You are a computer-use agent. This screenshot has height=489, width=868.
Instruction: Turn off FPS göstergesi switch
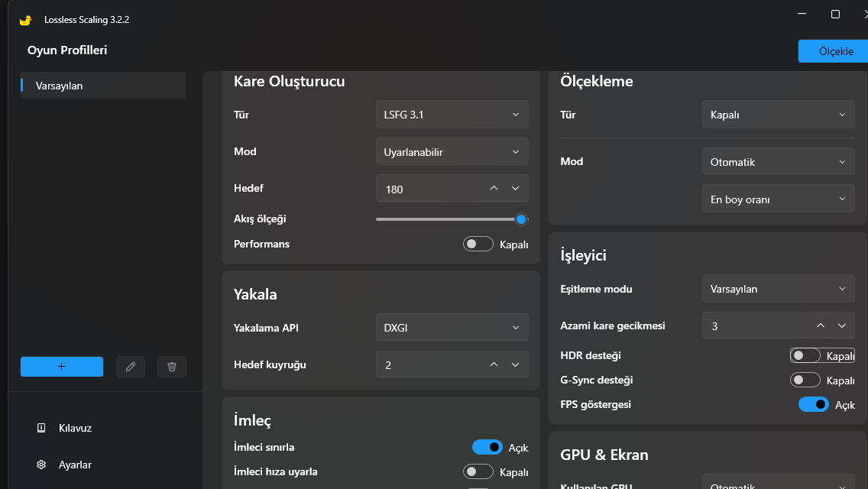[813, 404]
